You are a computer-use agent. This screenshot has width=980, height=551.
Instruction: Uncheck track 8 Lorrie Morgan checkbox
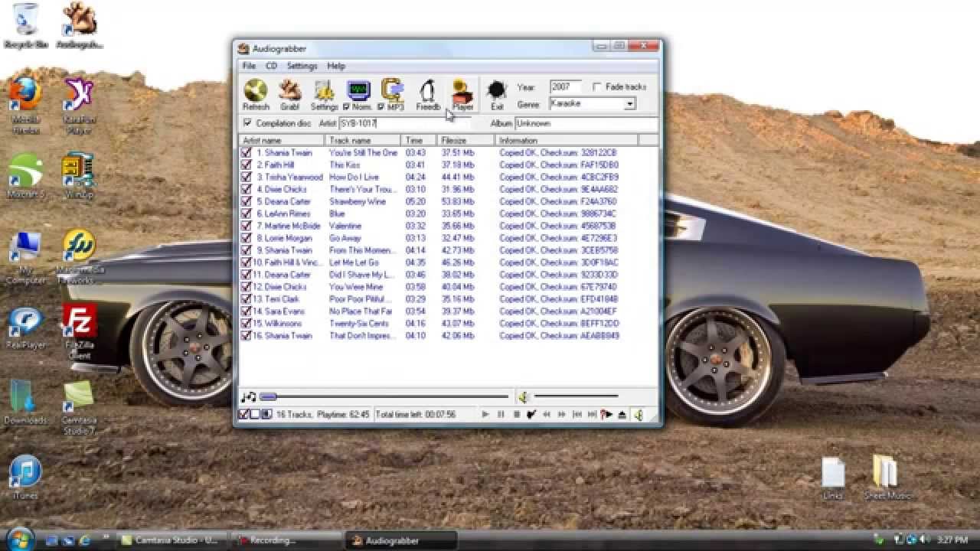click(247, 238)
